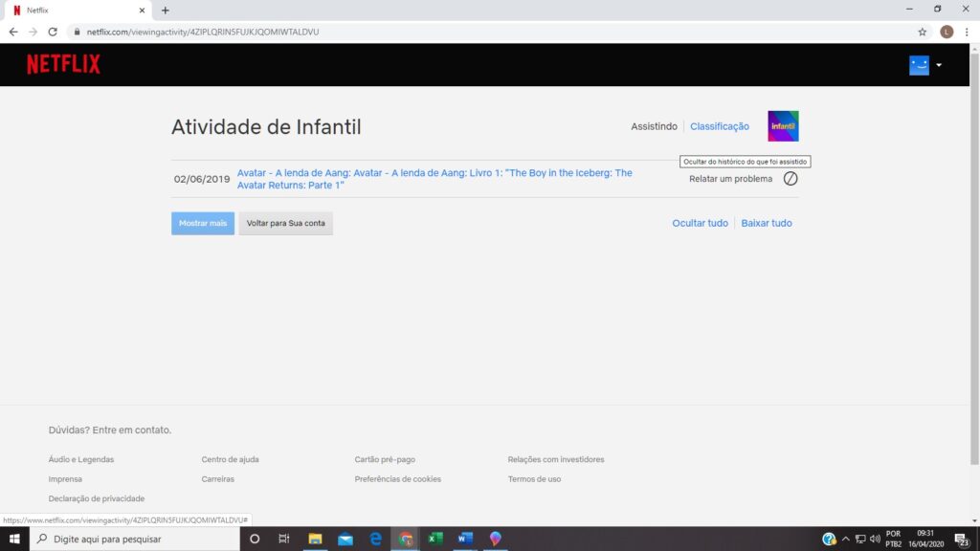The width and height of the screenshot is (980, 551).
Task: Select the Assistindo tab
Action: click(654, 126)
